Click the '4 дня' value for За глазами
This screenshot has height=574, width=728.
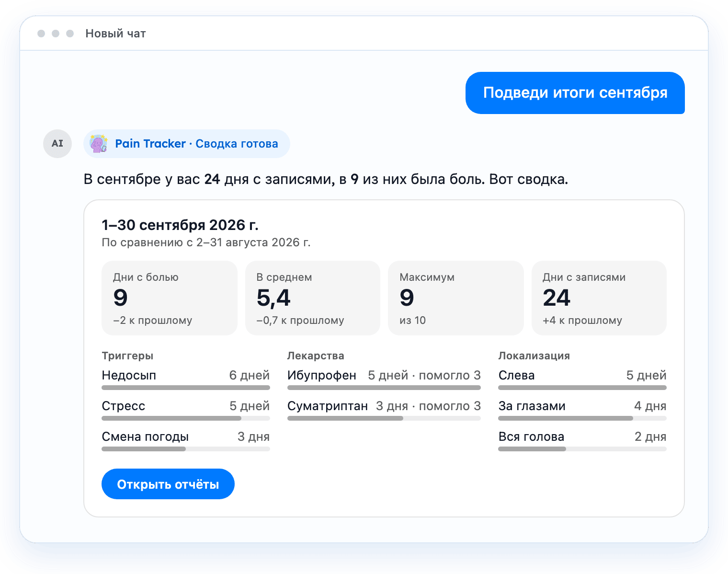pos(650,406)
